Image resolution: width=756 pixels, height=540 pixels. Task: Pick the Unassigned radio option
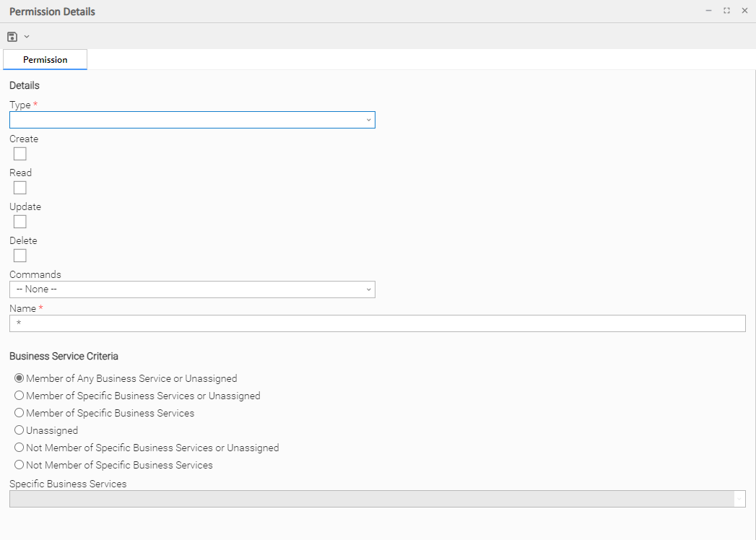pos(19,430)
